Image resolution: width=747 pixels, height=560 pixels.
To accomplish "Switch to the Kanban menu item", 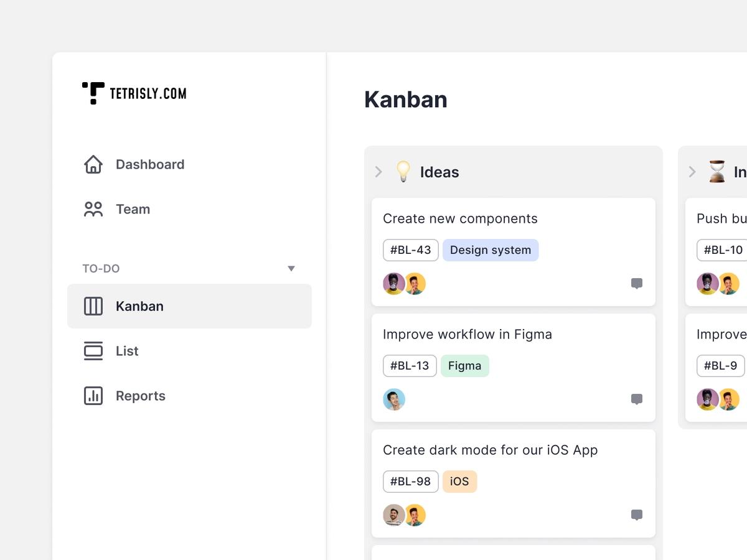I will coord(189,306).
